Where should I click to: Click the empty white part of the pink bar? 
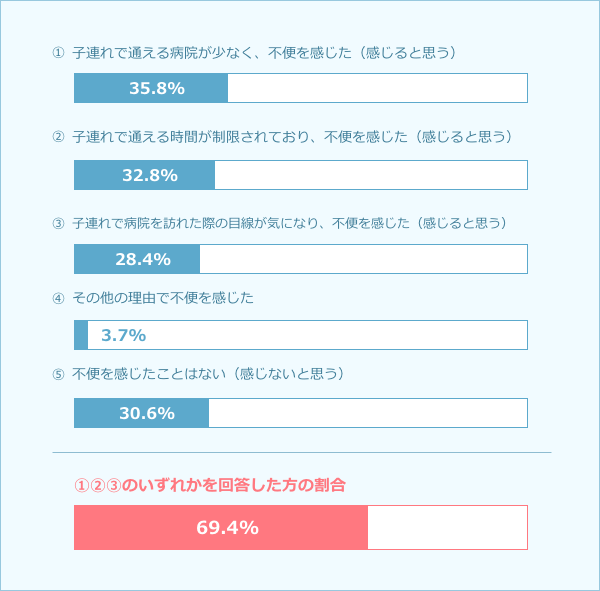click(x=447, y=527)
